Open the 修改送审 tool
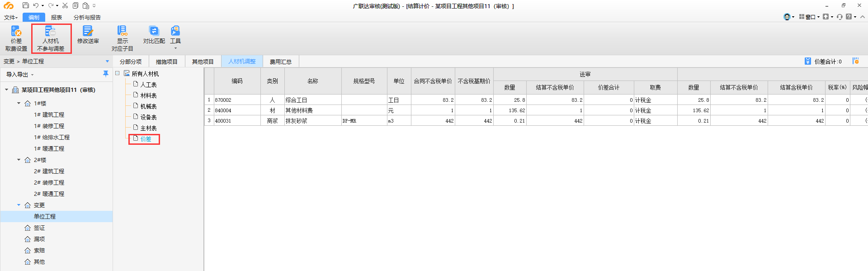 (x=88, y=35)
